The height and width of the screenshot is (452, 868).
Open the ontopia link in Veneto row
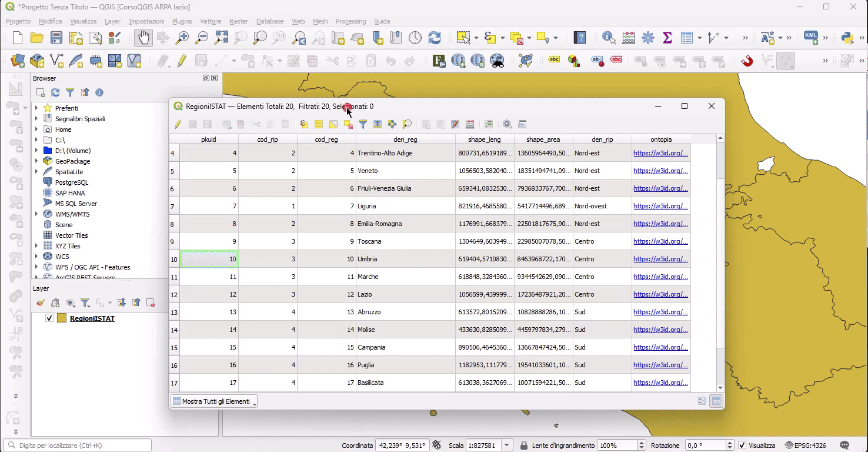coord(660,171)
